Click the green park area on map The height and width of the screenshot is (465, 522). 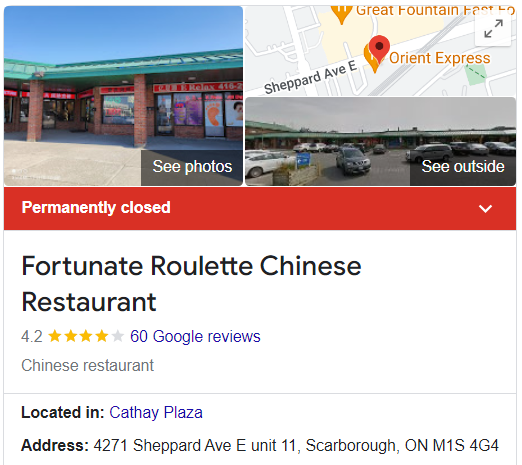(x=476, y=75)
